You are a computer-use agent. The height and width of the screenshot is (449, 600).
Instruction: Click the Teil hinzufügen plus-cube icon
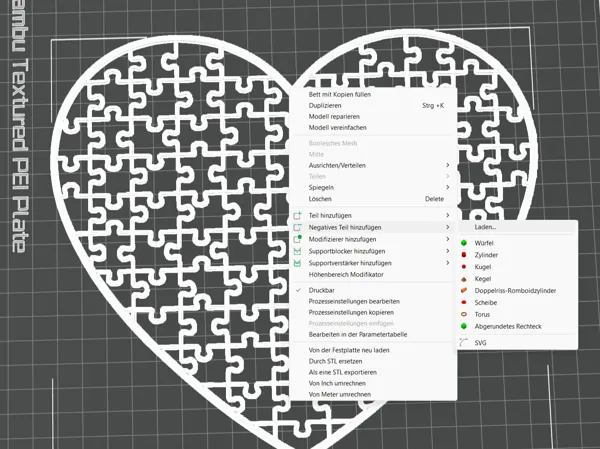pyautogui.click(x=297, y=216)
